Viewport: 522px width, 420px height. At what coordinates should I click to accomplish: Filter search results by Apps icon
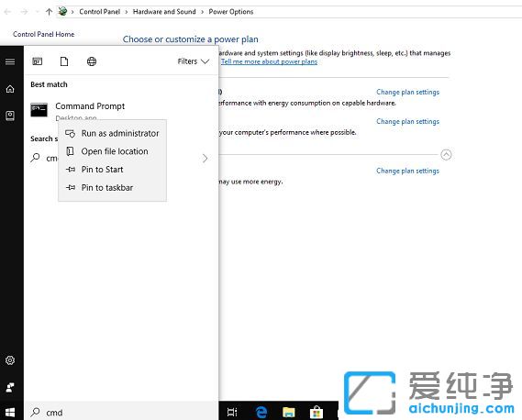click(x=38, y=61)
